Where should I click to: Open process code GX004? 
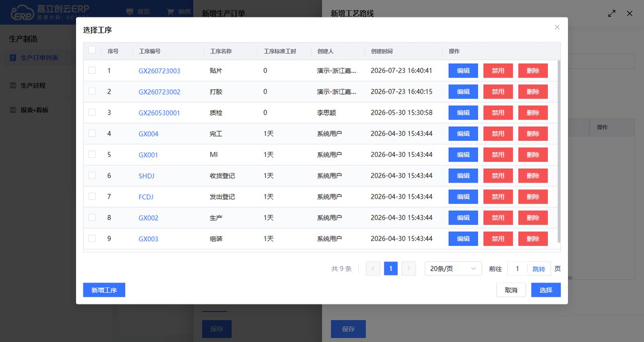[148, 134]
